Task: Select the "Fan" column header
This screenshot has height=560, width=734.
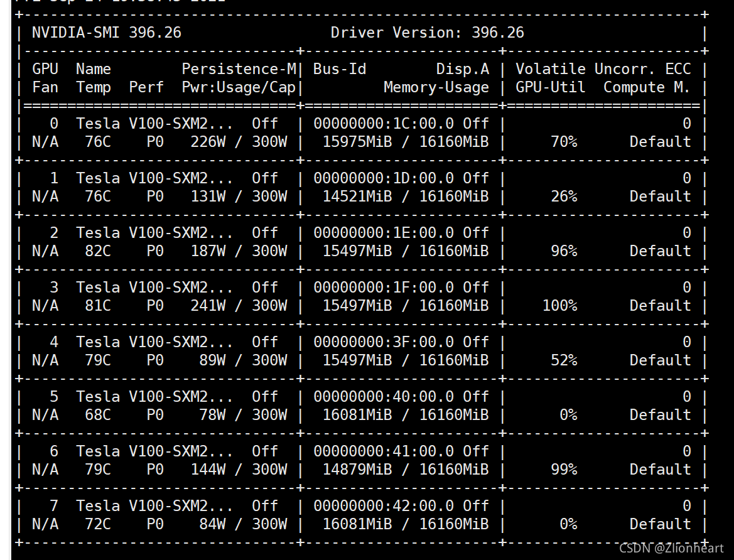Action: (x=45, y=87)
